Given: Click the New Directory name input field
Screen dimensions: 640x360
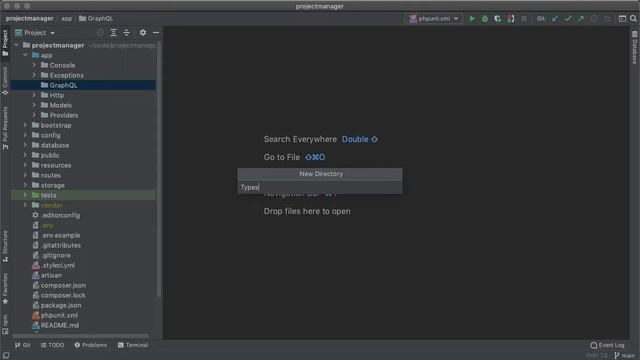Looking at the screenshot, I should (320, 187).
